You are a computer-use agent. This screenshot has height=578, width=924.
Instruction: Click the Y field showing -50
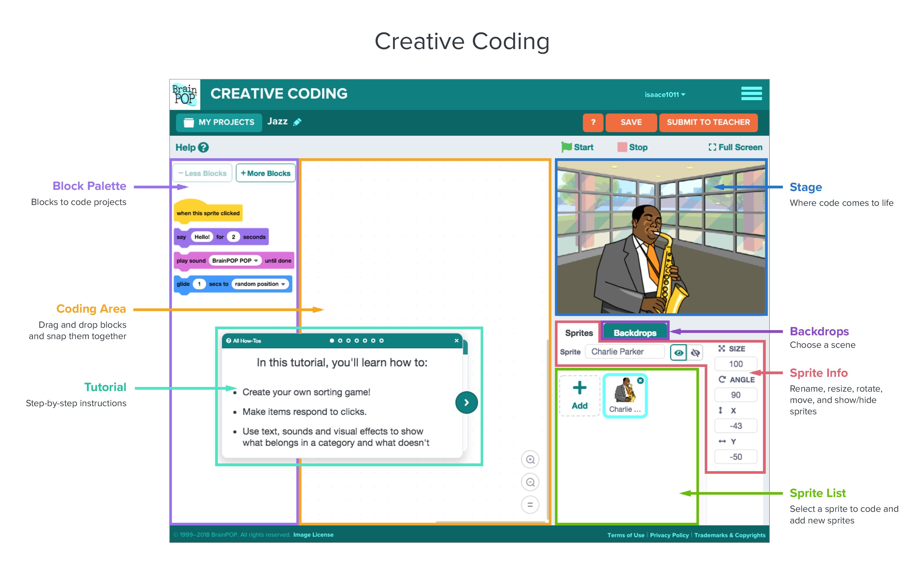[x=736, y=457]
